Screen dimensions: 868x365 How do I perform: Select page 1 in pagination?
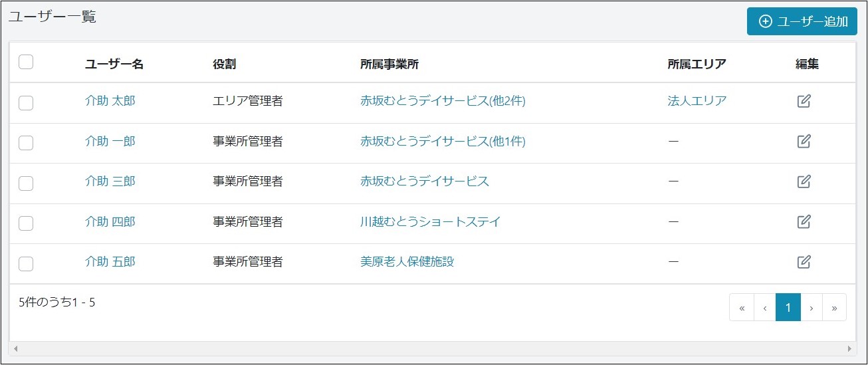pos(788,307)
